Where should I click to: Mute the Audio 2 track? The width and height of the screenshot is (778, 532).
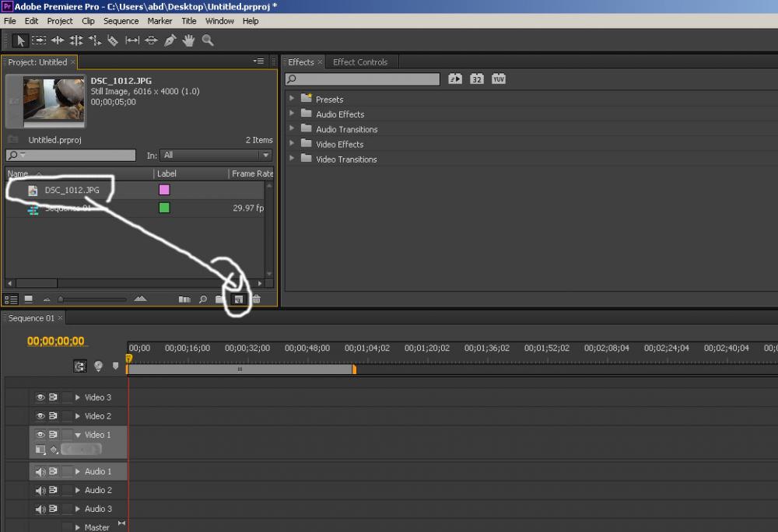[40, 490]
